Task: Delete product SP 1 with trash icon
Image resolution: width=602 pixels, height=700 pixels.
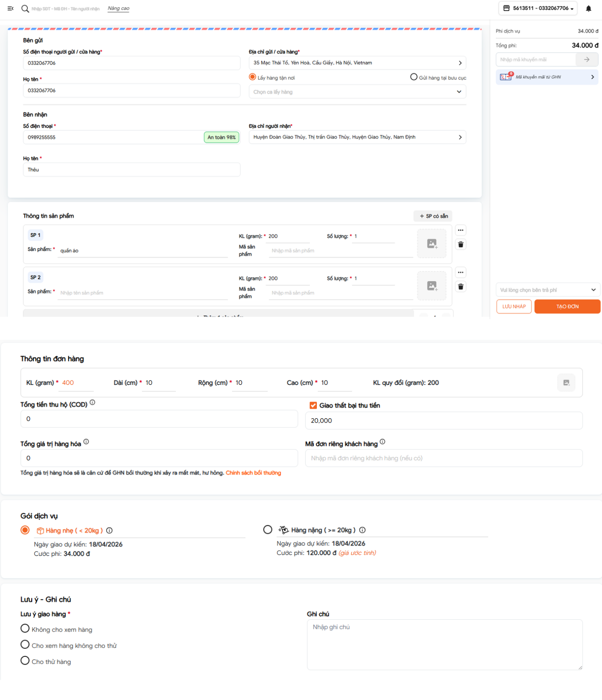Action: click(461, 244)
